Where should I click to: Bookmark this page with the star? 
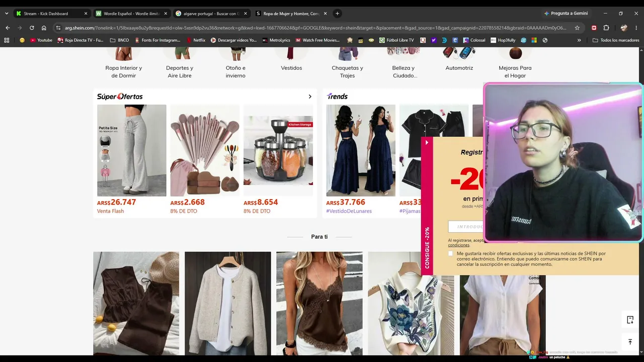click(x=577, y=28)
